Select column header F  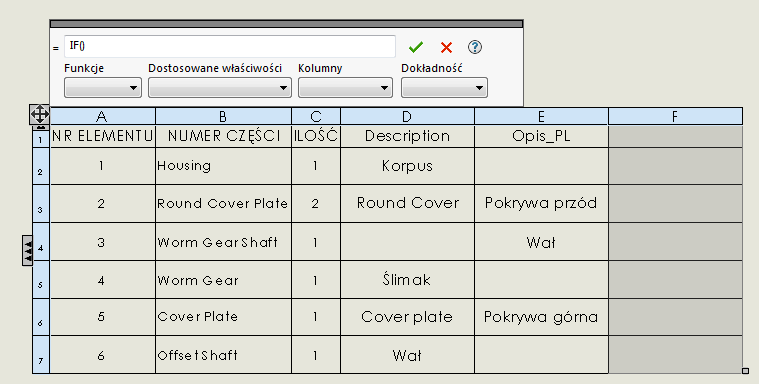[675, 116]
